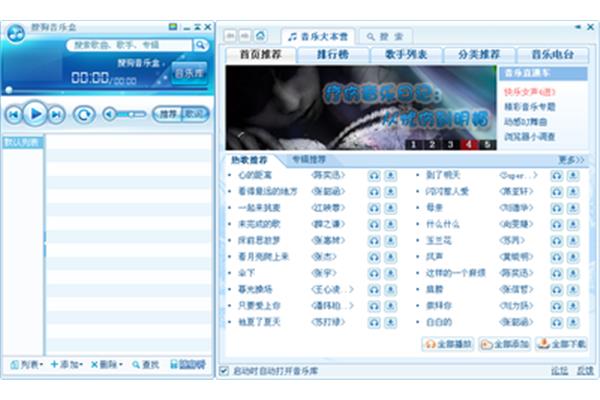Listen to 伞下 via headphone icon

click(374, 274)
